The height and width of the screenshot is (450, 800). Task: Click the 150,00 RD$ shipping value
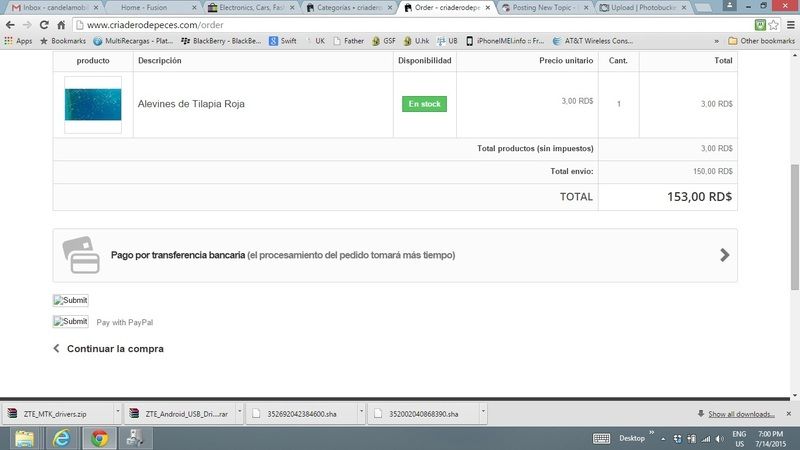pyautogui.click(x=712, y=171)
